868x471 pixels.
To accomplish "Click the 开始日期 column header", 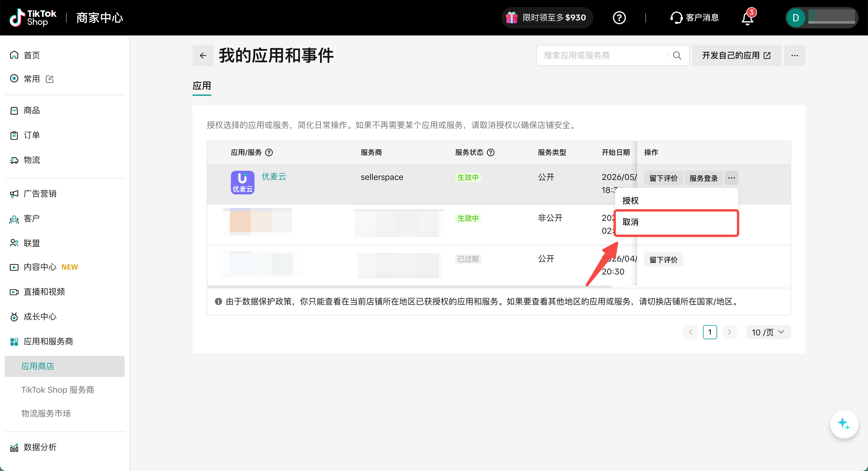I will pos(616,152).
